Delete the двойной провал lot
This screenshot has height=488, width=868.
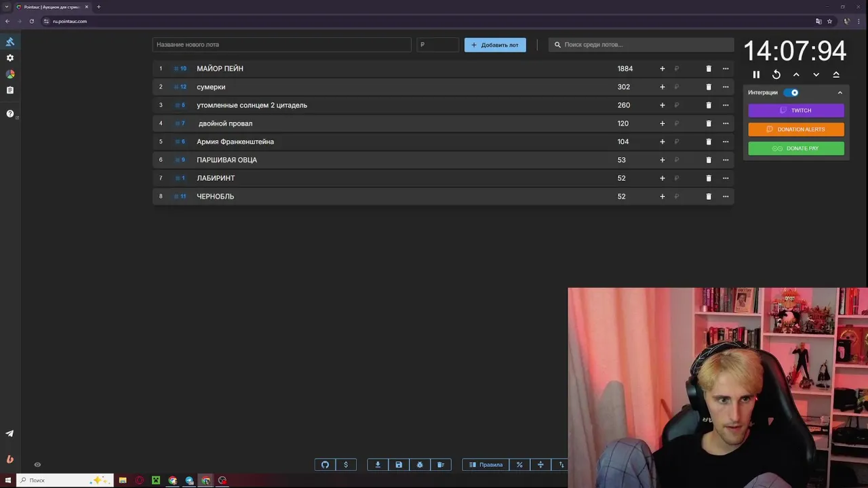click(x=709, y=123)
